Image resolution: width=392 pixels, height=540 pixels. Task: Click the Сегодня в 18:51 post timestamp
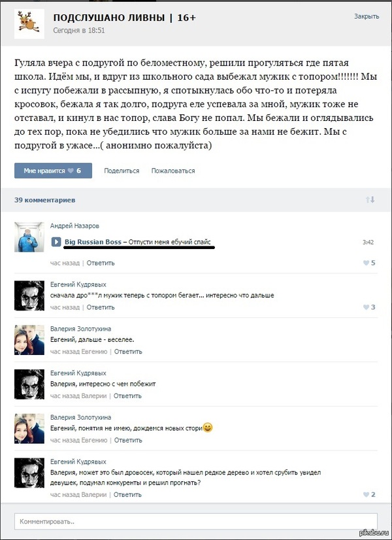pyautogui.click(x=79, y=31)
